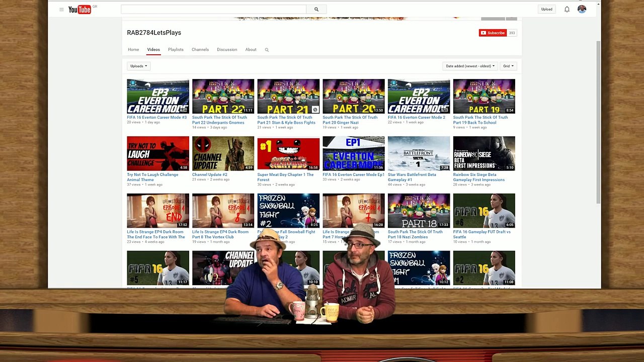Viewport: 644px width, 362px height.
Task: Open the Home channel tab
Action: tap(133, 50)
